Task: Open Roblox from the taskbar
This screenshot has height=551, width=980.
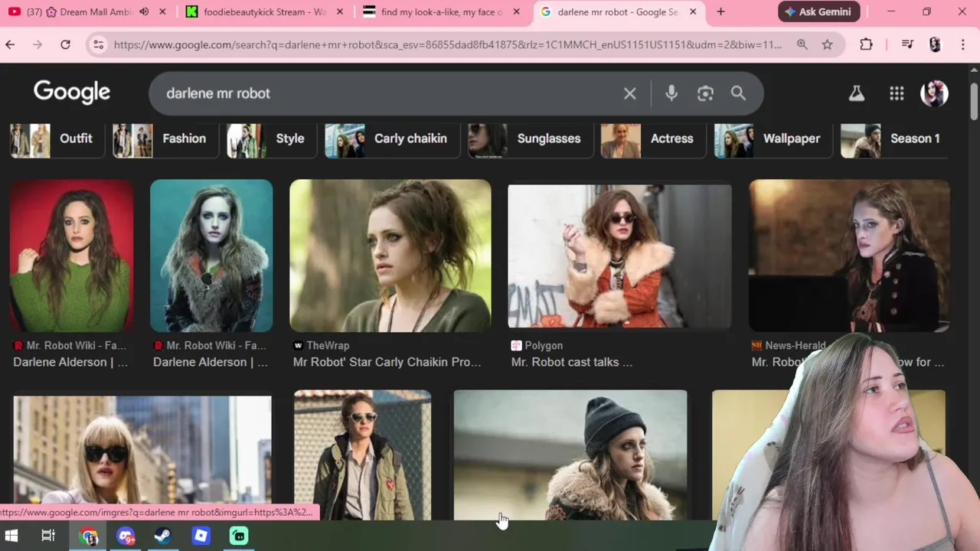Action: (201, 536)
